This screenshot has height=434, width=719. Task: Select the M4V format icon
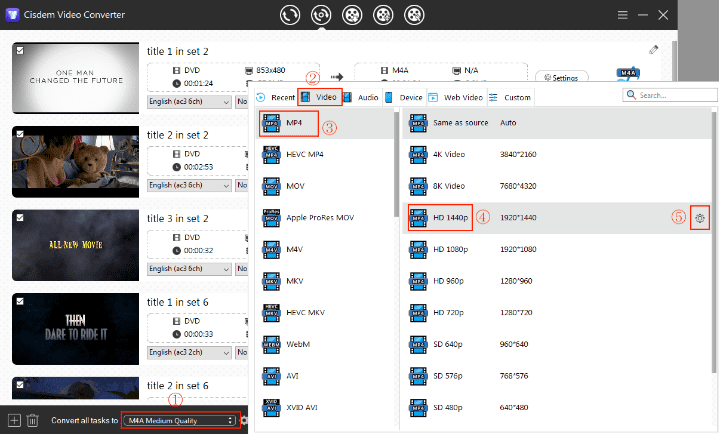[271, 250]
